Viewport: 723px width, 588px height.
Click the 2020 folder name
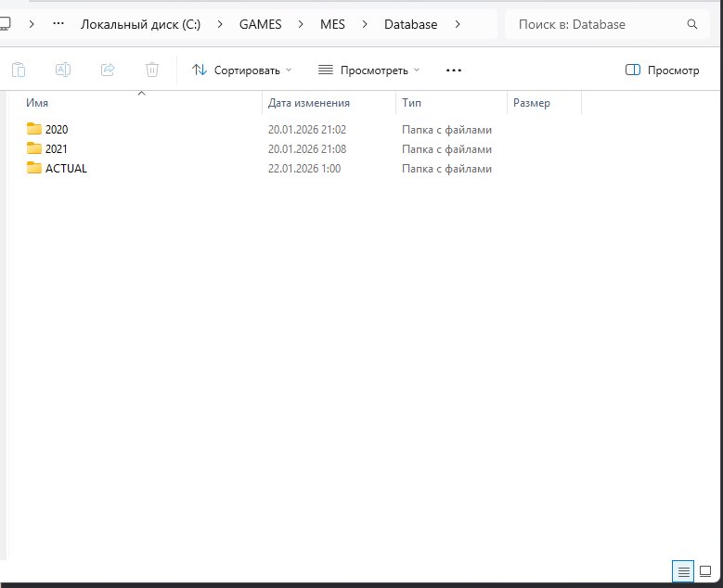pos(57,130)
